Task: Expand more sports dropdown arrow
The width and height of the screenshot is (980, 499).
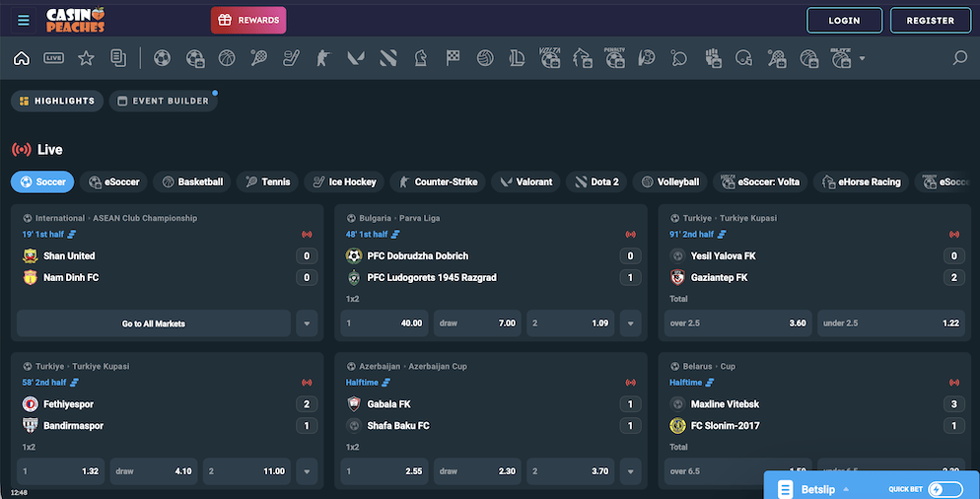Action: point(863,58)
